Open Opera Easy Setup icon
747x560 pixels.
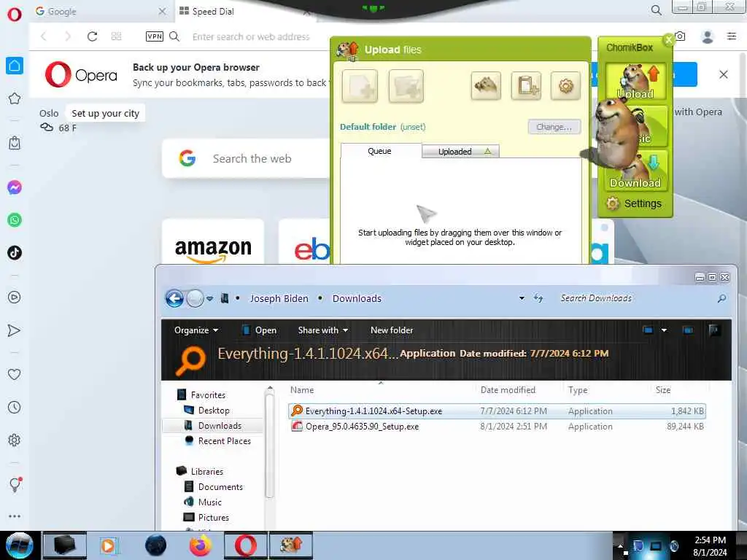click(x=732, y=36)
